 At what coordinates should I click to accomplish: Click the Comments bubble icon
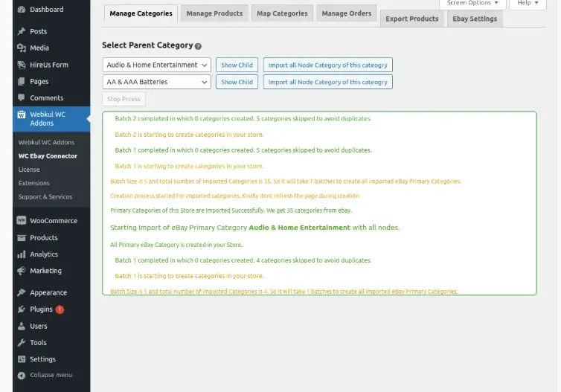[22, 98]
